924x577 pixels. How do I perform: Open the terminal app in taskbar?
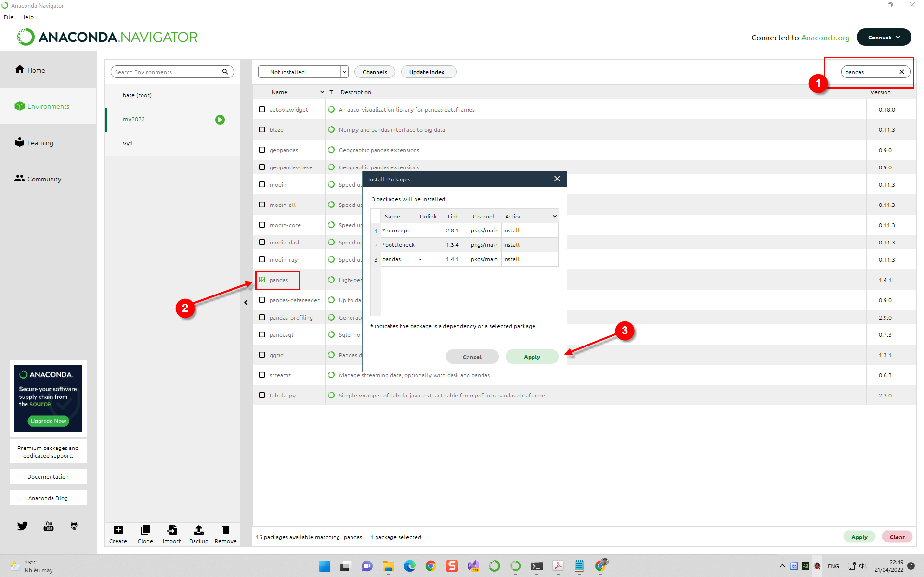pyautogui.click(x=536, y=566)
